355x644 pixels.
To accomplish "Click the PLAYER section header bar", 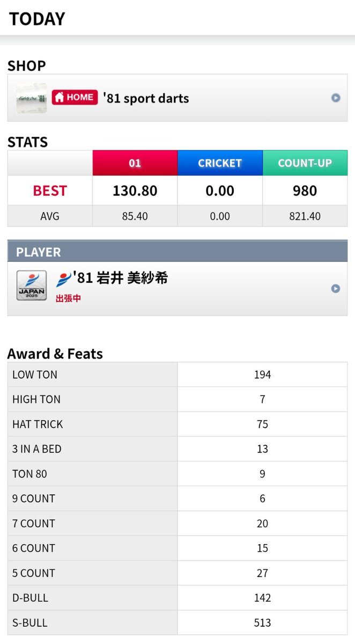I will [x=177, y=252].
